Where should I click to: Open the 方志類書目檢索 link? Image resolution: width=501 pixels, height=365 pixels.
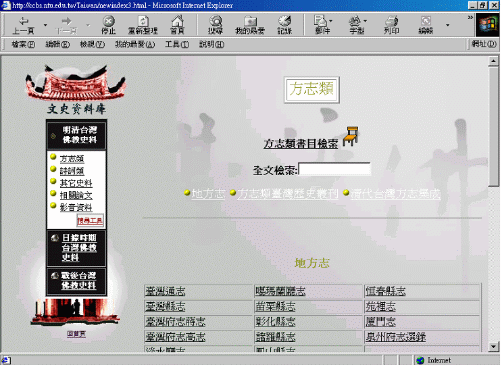pos(301,144)
